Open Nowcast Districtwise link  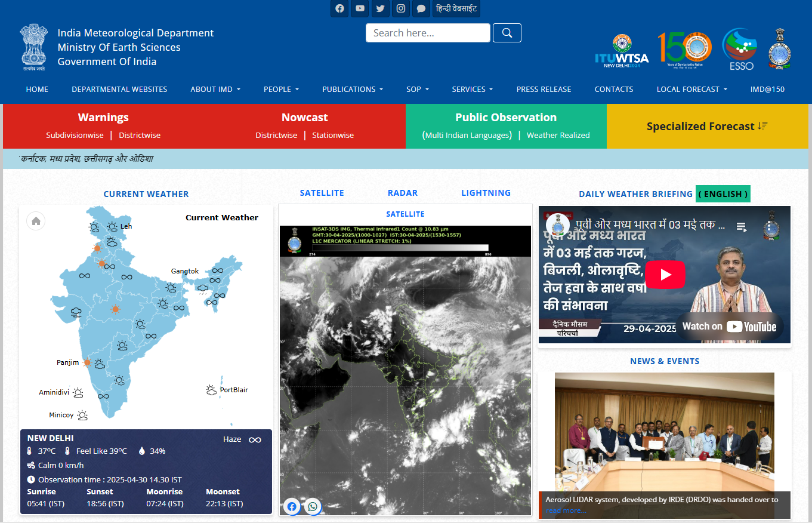pos(276,135)
